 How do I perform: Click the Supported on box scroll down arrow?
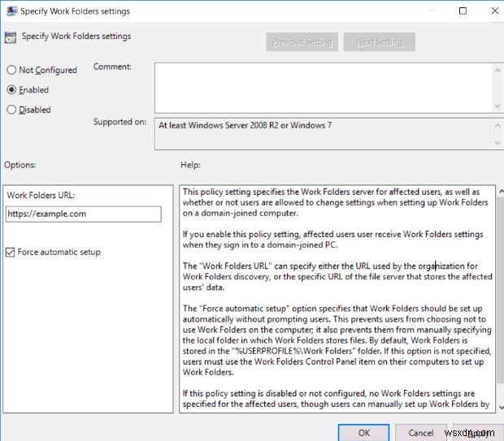(x=497, y=143)
